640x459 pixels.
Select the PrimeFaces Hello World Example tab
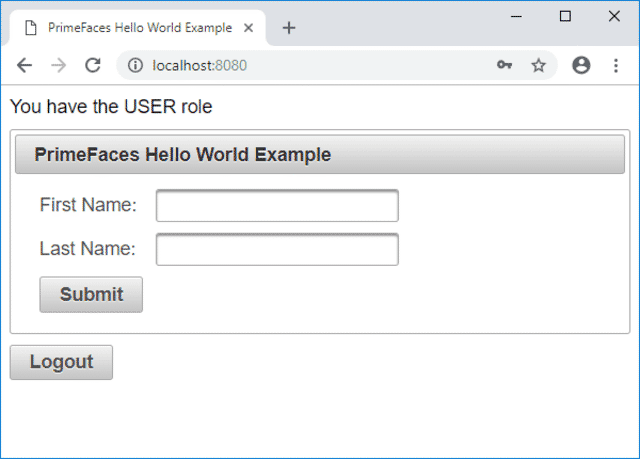click(138, 28)
